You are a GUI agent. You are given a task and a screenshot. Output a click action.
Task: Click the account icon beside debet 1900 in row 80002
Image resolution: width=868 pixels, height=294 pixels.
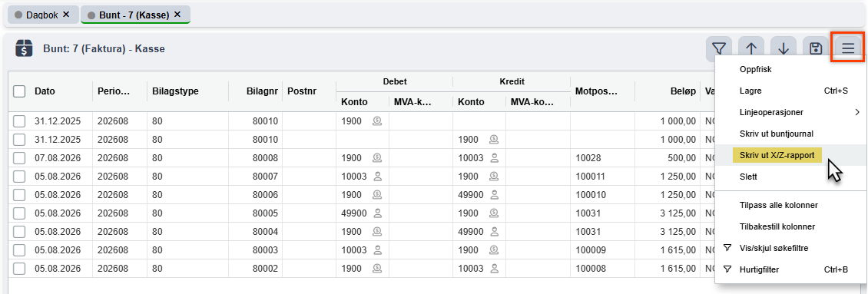[x=377, y=269]
